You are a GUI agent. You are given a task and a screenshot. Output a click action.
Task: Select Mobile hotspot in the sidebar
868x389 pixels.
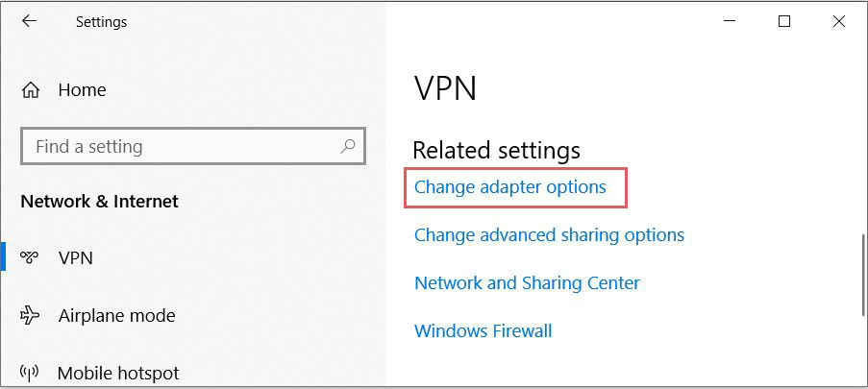[x=118, y=373]
